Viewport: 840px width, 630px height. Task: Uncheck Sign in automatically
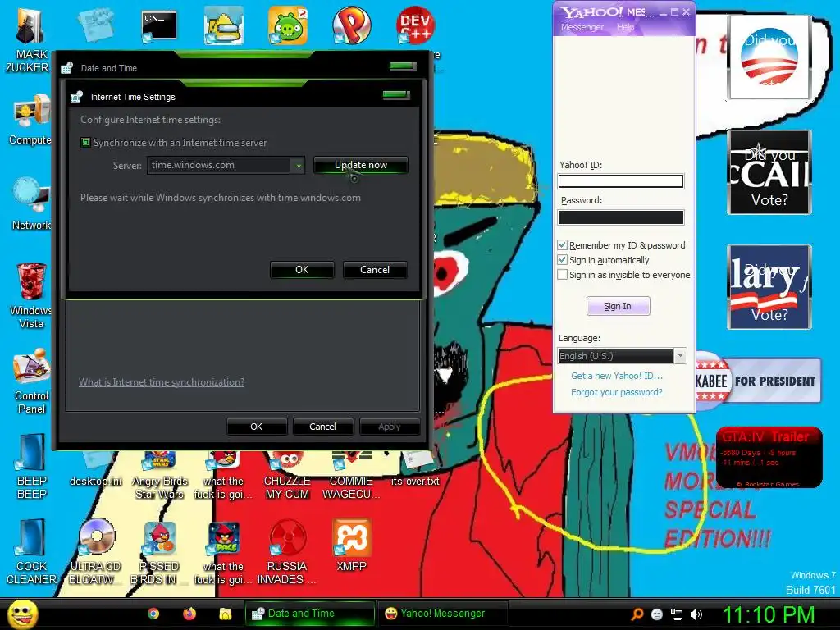tap(562, 260)
